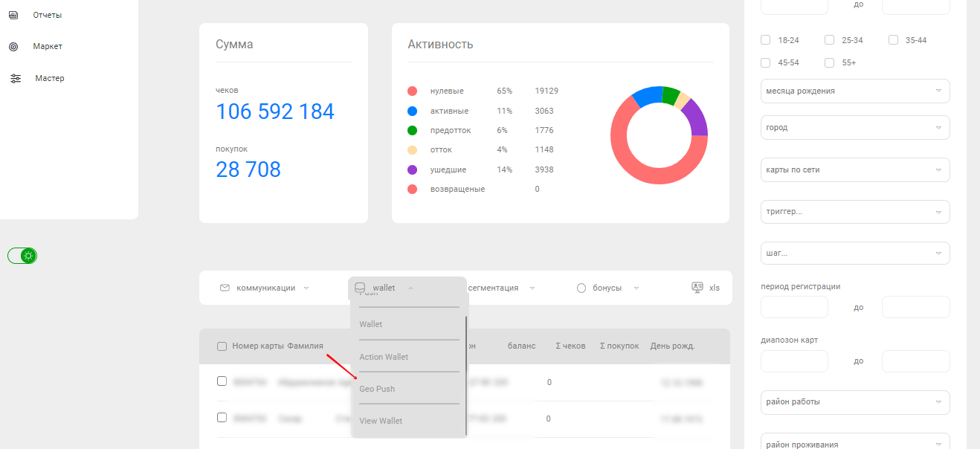Tick the checkbox of the first table row

222,381
